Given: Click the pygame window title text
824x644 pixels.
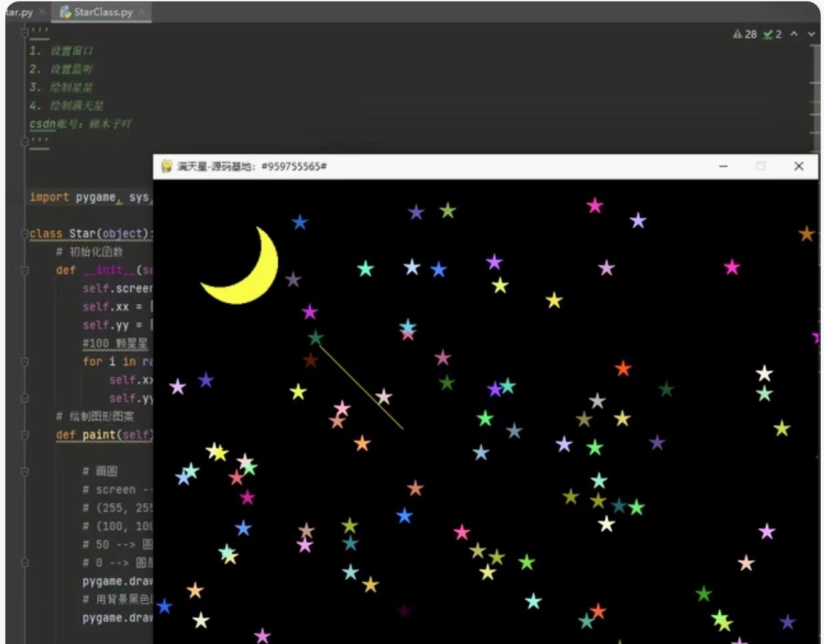Looking at the screenshot, I should [x=252, y=166].
